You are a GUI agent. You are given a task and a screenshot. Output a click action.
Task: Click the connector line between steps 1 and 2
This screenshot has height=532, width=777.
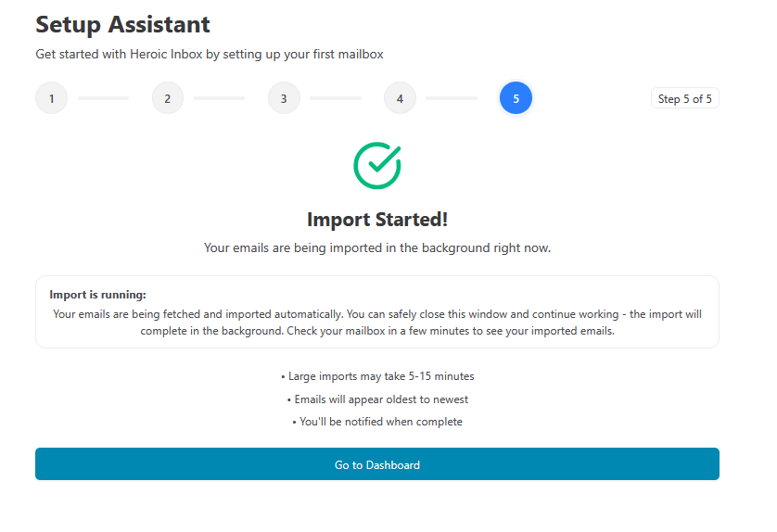(x=104, y=98)
